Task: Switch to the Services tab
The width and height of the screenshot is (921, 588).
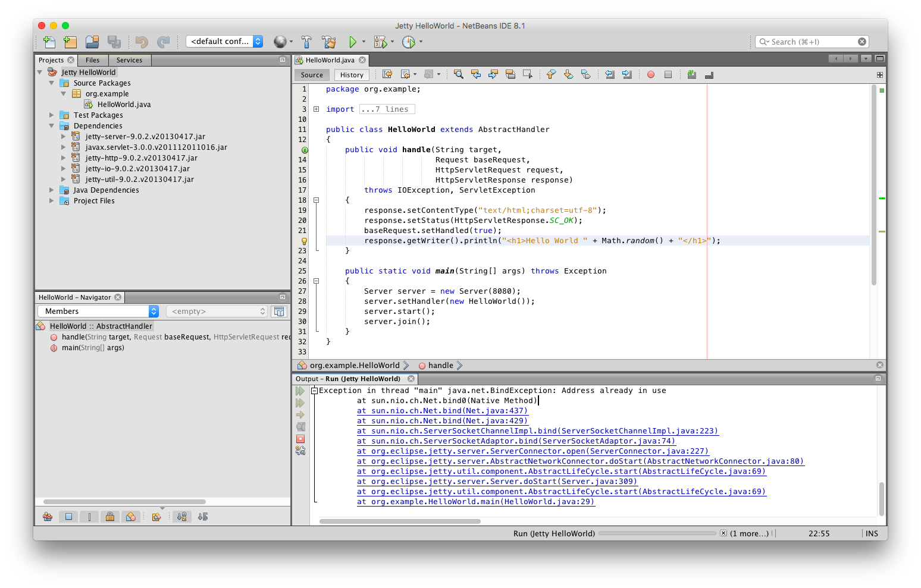Action: coord(129,60)
